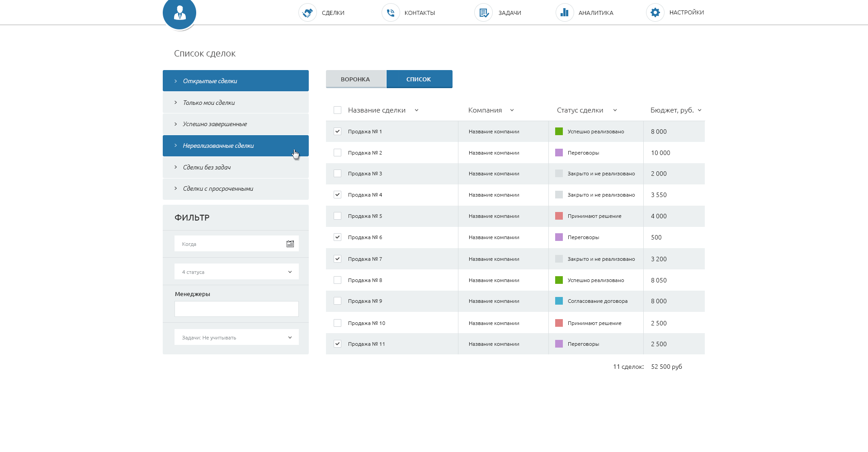This screenshot has height=452, width=868.
Task: Toggle the select-all checkbox in table header
Action: pyautogui.click(x=337, y=110)
